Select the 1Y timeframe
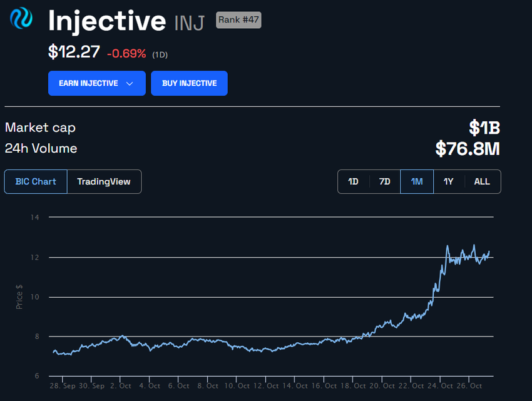532x401 pixels. [448, 181]
